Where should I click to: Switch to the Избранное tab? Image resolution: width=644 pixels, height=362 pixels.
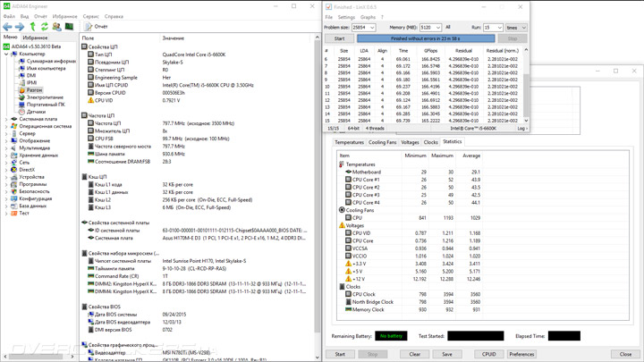coord(36,38)
